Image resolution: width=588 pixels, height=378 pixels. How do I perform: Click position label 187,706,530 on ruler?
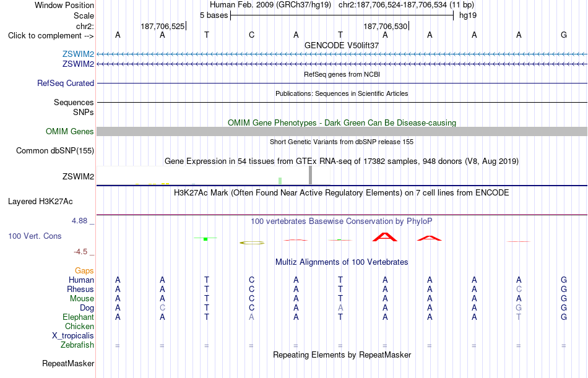tap(386, 26)
